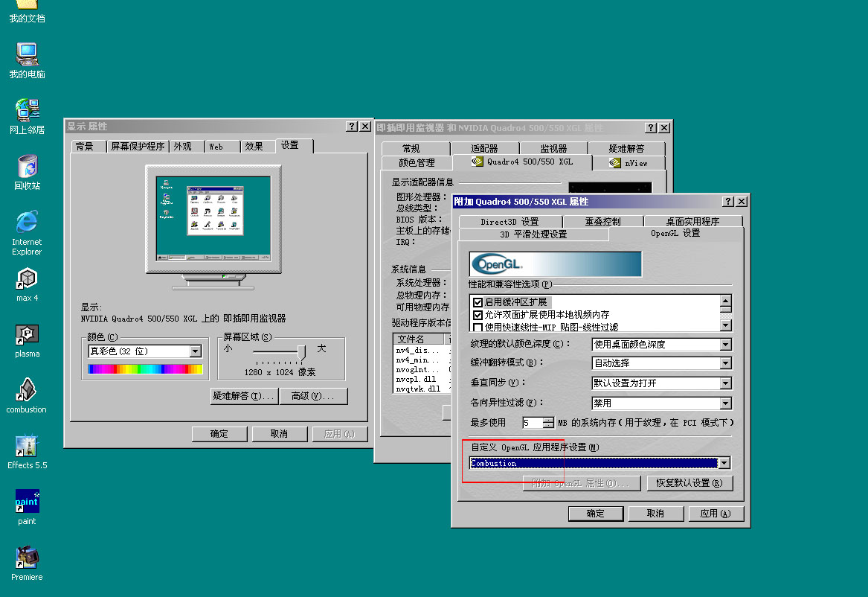Click the 屏幕区域 resolution slider handle

point(301,353)
